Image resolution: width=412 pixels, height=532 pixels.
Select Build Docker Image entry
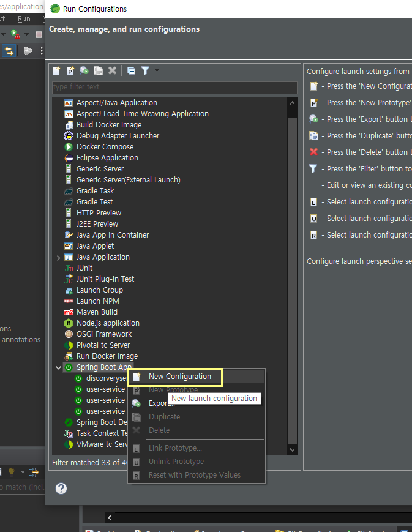click(x=109, y=125)
